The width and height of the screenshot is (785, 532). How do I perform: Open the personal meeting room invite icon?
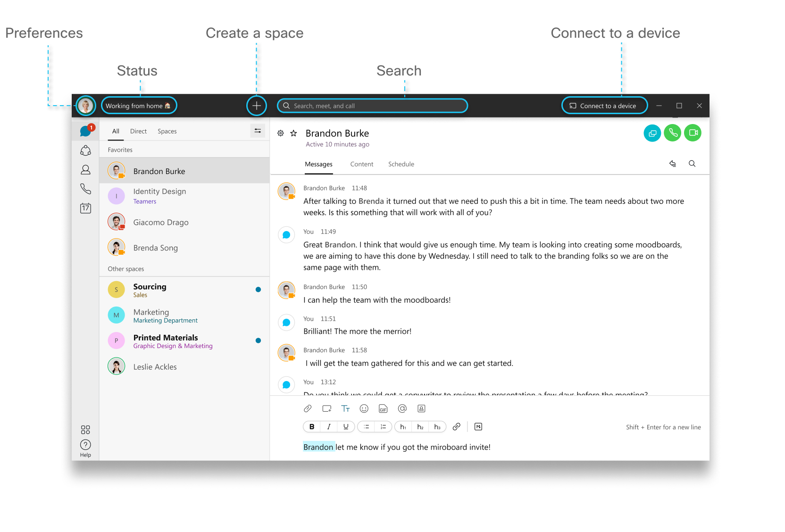click(x=421, y=408)
